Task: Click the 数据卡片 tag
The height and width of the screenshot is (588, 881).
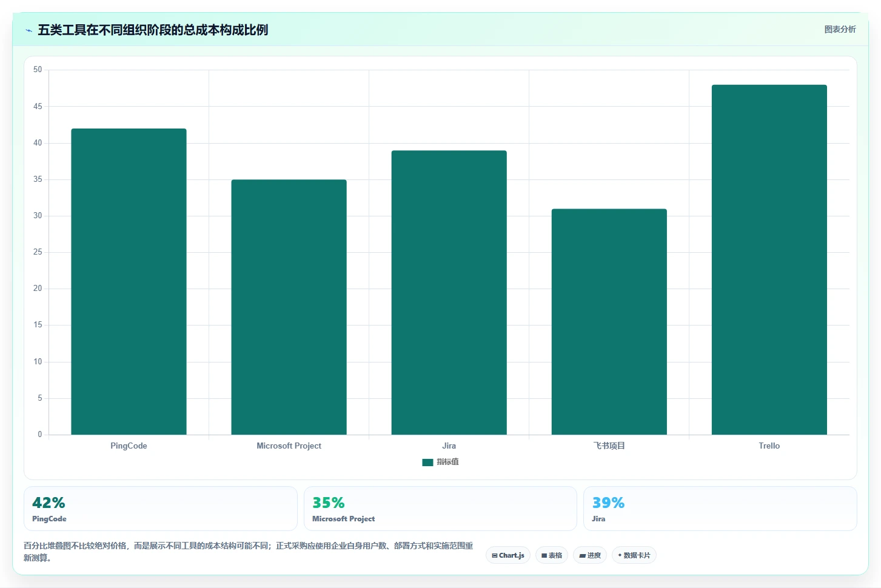Action: (634, 555)
